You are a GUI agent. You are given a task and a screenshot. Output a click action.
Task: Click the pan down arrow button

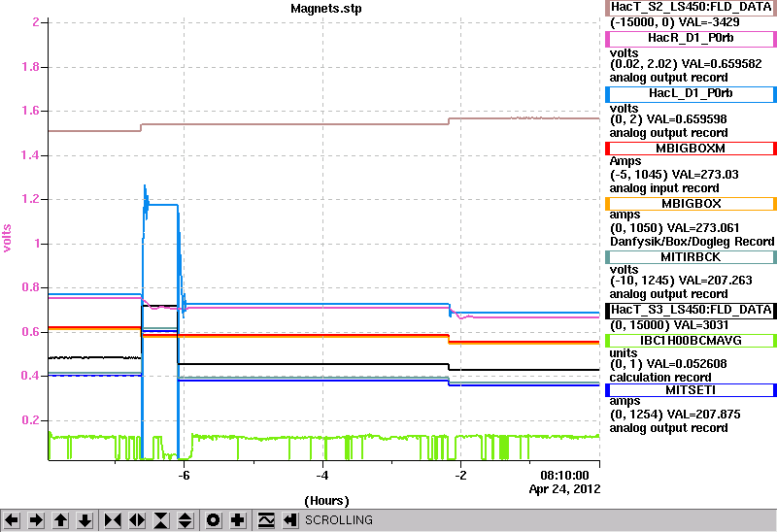coord(84,520)
